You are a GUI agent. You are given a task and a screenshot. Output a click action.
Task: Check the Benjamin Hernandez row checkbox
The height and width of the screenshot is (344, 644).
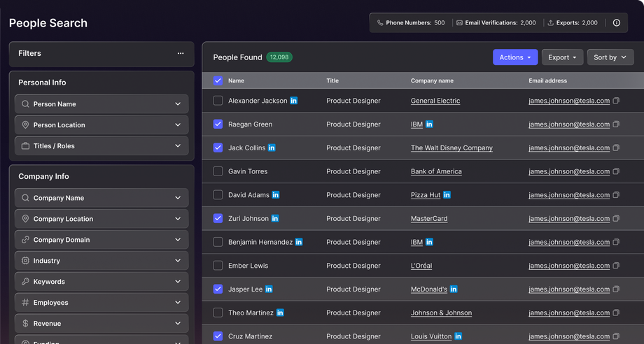tap(218, 242)
